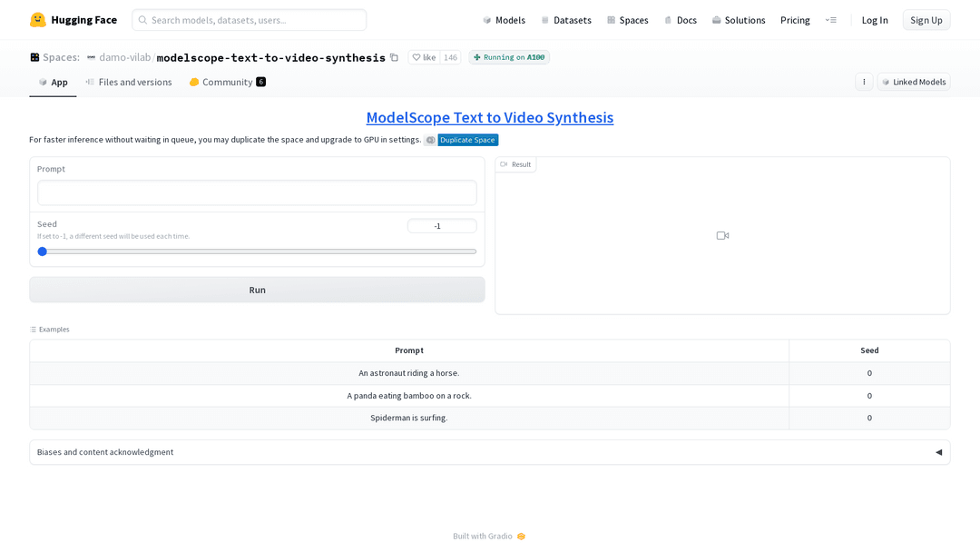Click the Seed slider handle
This screenshot has width=980, height=552.
pos(43,251)
